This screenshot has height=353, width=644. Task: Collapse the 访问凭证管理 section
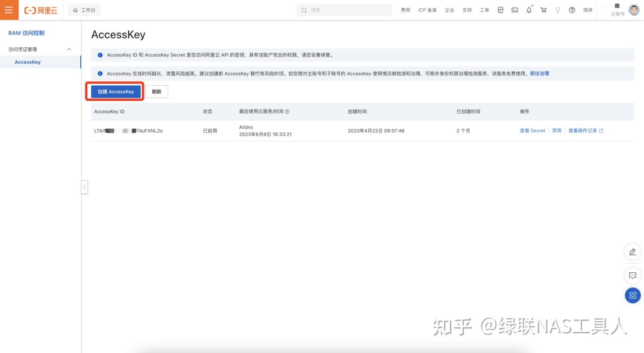click(40, 49)
